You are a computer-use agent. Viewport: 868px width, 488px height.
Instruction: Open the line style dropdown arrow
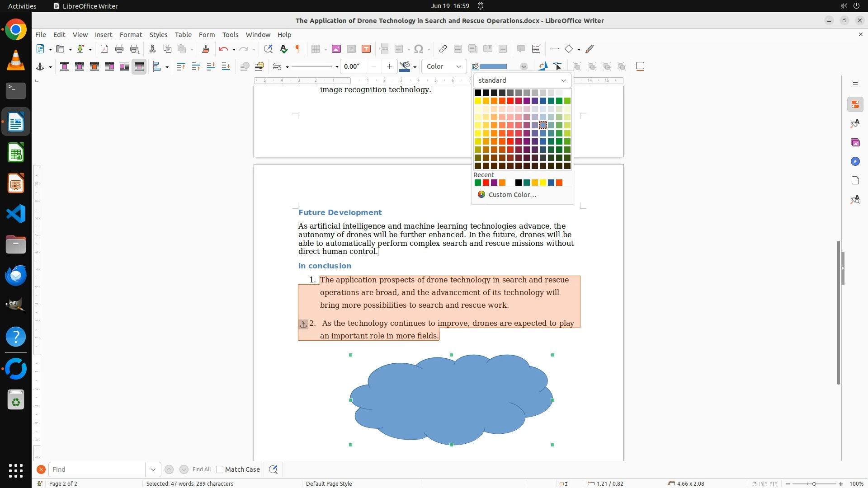pyautogui.click(x=337, y=67)
